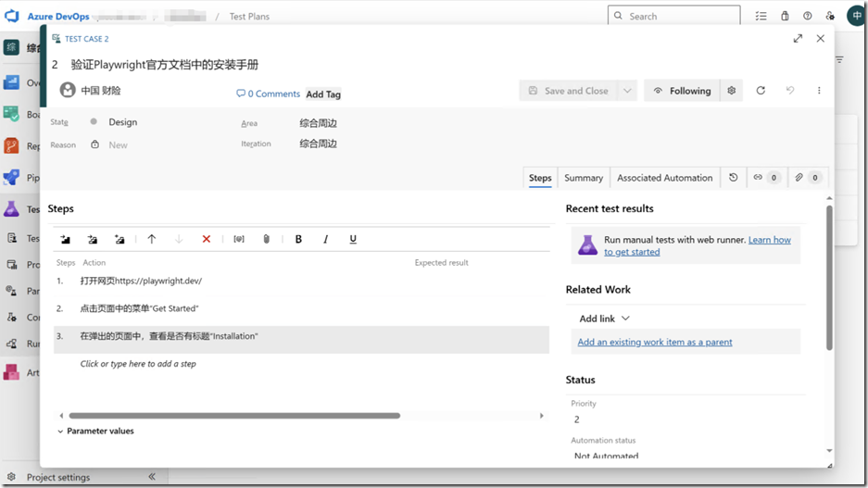The width and height of the screenshot is (868, 488).
Task: Open Repos icon in left sidebar
Action: (11, 145)
